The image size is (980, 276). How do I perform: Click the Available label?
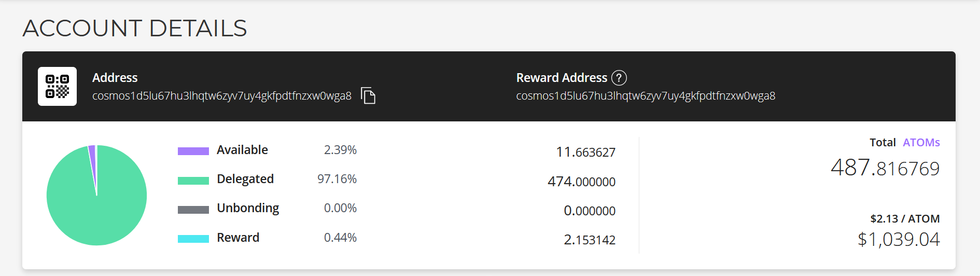[242, 150]
